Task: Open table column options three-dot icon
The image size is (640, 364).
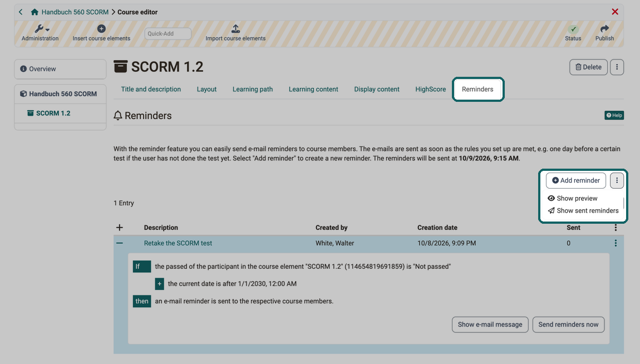Action: [616, 228]
